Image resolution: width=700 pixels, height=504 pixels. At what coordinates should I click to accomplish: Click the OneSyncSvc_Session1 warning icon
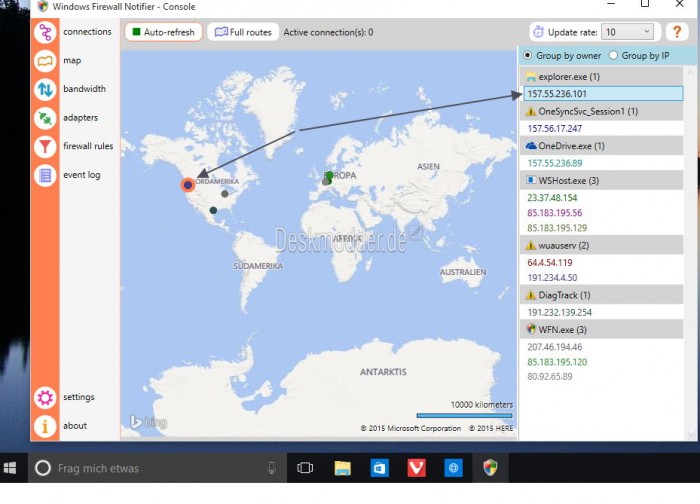(x=530, y=112)
